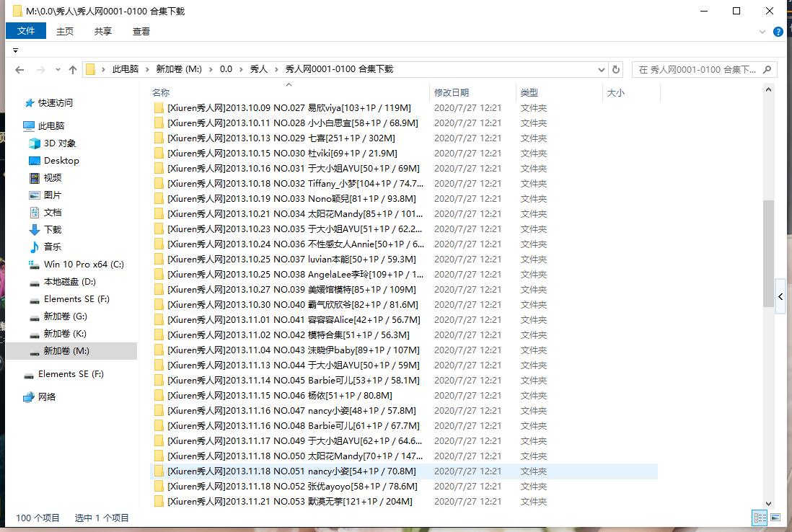Image resolution: width=792 pixels, height=532 pixels.
Task: Click the 下载 download arrow icon
Action: coord(35,230)
